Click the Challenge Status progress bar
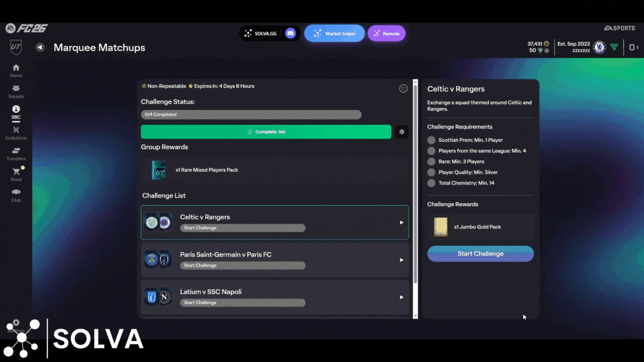 pyautogui.click(x=251, y=115)
